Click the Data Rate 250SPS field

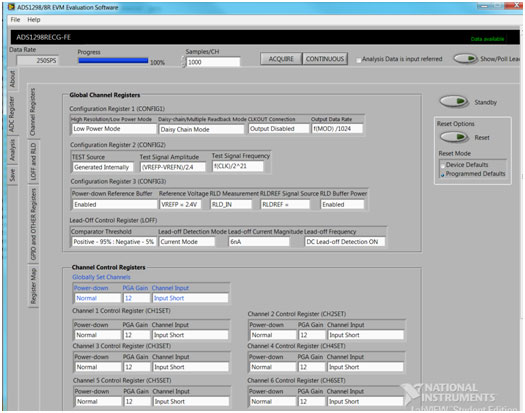point(37,61)
